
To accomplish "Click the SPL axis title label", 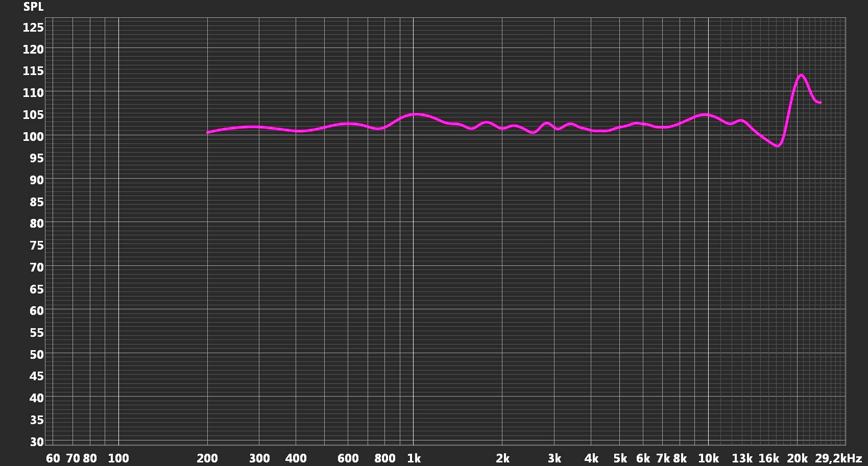I will (x=34, y=7).
